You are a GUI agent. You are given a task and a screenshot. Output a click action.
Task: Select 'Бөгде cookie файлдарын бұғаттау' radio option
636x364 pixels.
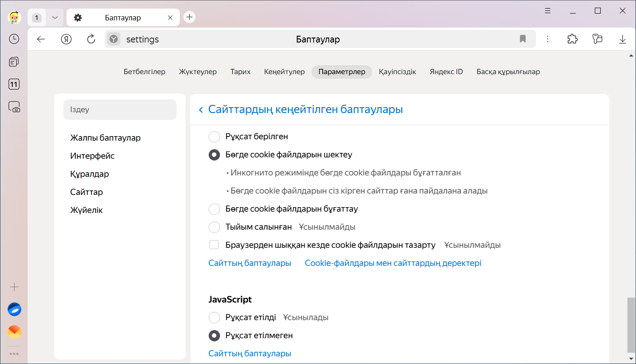click(214, 209)
